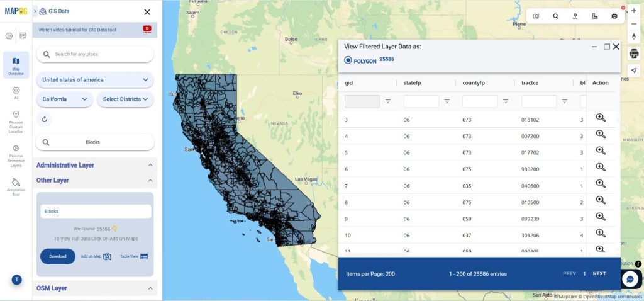Image resolution: width=644 pixels, height=301 pixels.
Task: Open the Select Districts dropdown
Action: coord(126,99)
